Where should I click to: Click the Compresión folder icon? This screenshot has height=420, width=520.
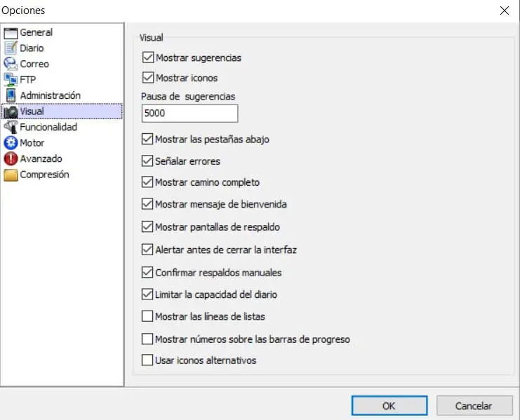pos(11,175)
